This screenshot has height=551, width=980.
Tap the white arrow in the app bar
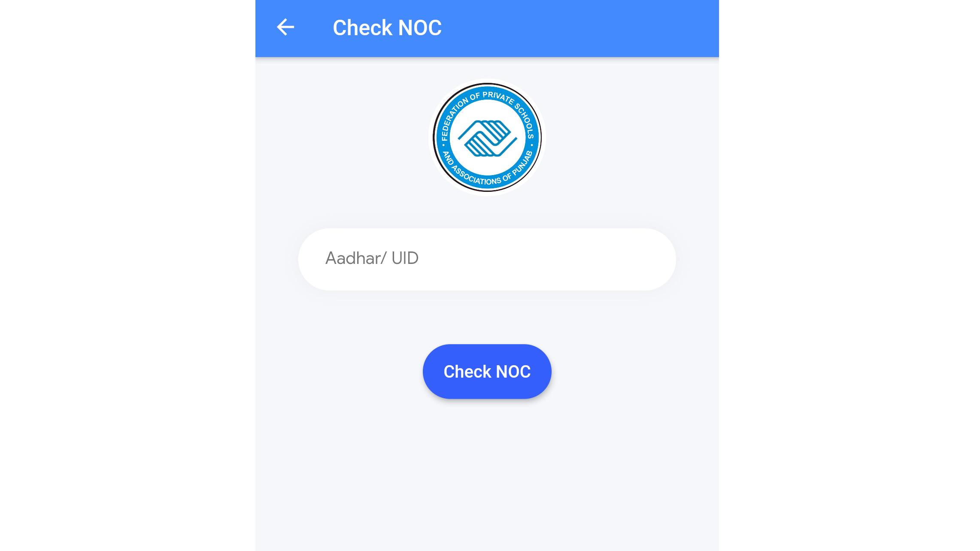pos(285,27)
